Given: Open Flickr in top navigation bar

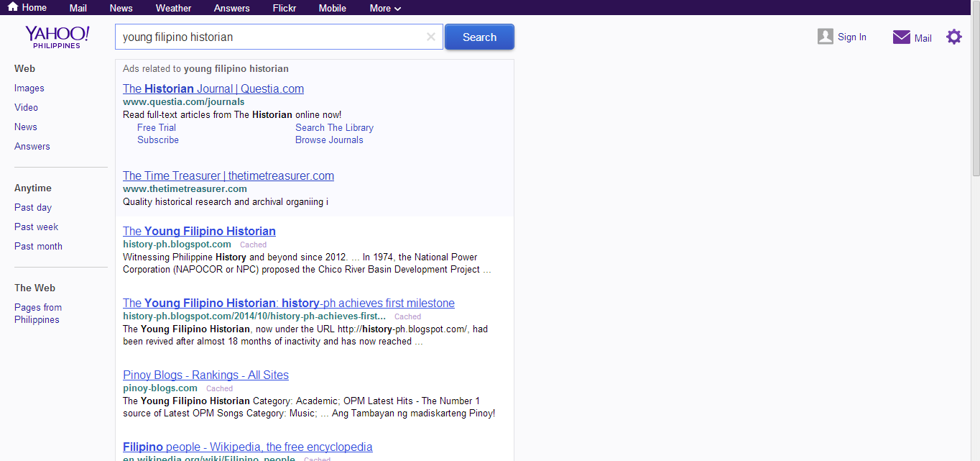Looking at the screenshot, I should 284,8.
